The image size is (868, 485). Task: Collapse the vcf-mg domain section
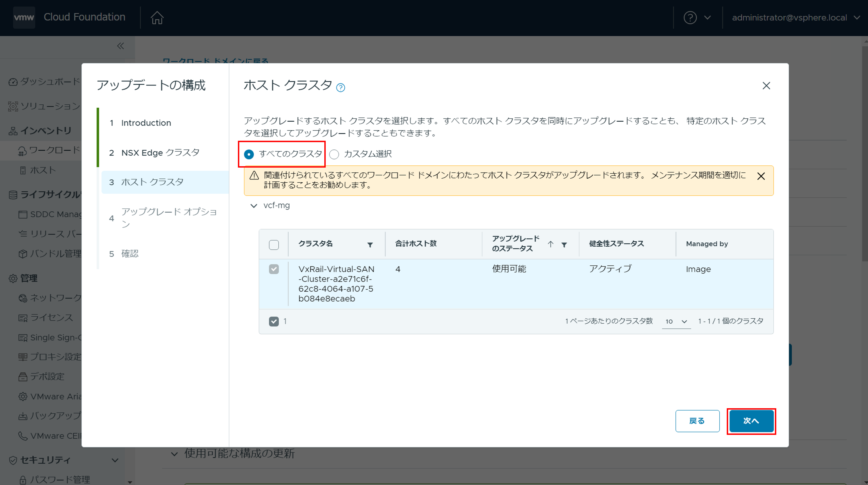pos(254,206)
